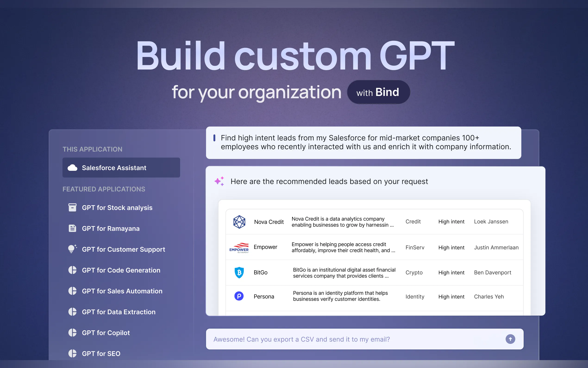The height and width of the screenshot is (368, 588).
Task: Click the Salesforce Assistant cloud icon
Action: (x=72, y=168)
